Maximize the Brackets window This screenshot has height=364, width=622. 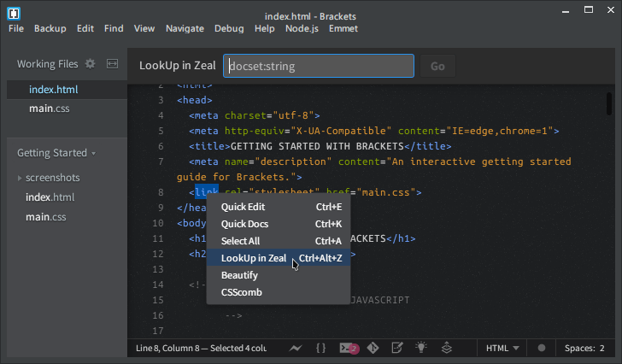589,10
